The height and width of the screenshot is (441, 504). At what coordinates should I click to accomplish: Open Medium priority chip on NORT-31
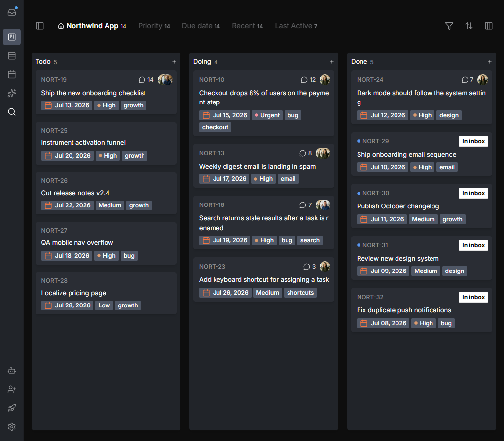[426, 271]
